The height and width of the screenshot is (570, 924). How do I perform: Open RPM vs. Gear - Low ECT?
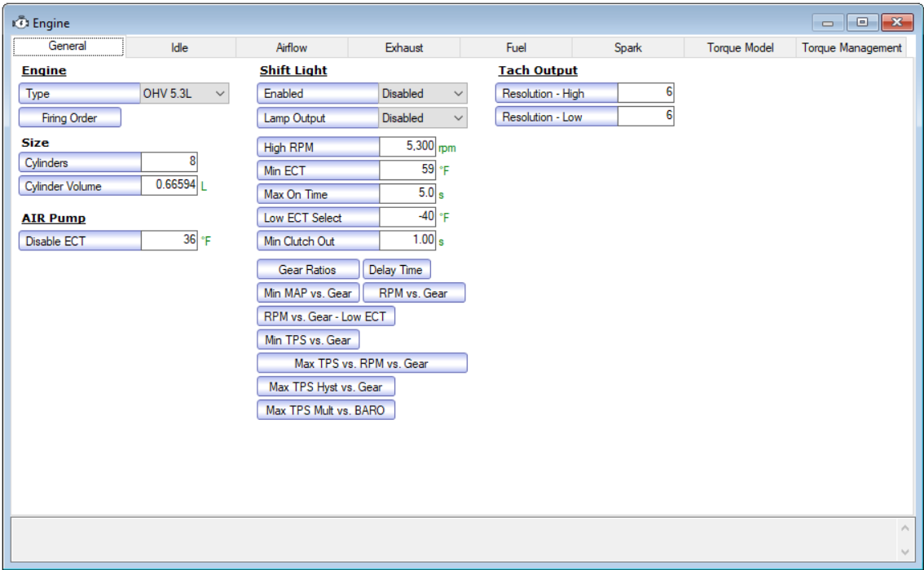tap(325, 316)
